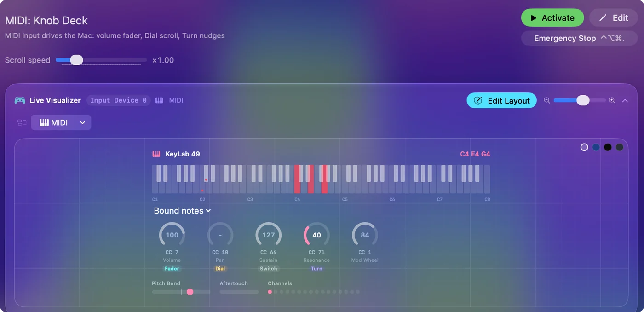Image resolution: width=644 pixels, height=312 pixels.
Task: Click the pink KeyLab 49 keyboard icon
Action: click(156, 154)
